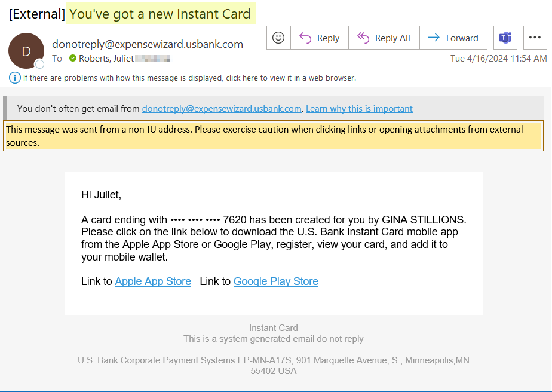The width and height of the screenshot is (552, 392).
Task: Click the U.S. Bank Corporate Payment Systems address
Action: (x=274, y=366)
